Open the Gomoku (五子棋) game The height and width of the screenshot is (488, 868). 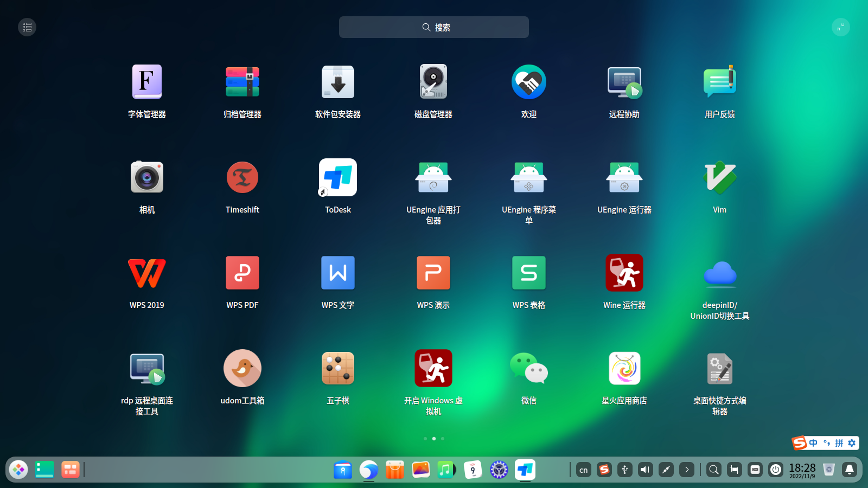[x=338, y=368]
